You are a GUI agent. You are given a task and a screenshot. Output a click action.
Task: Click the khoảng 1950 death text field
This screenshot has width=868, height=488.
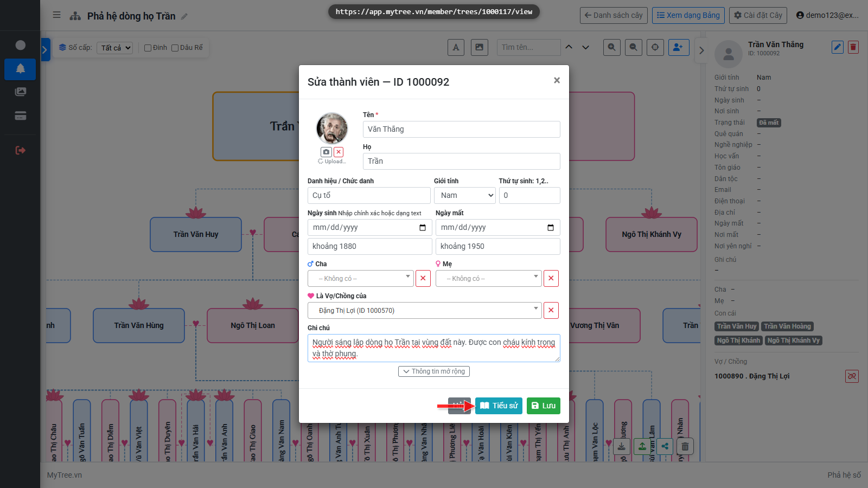tap(498, 246)
